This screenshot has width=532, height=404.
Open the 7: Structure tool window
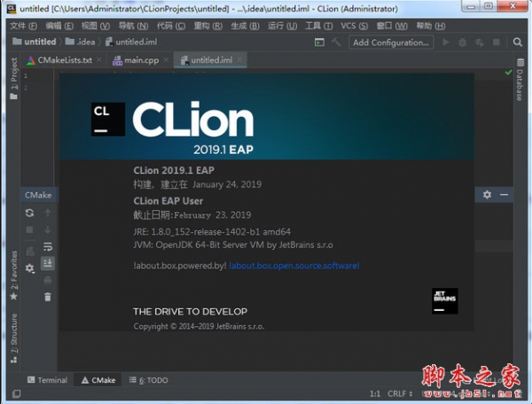[x=13, y=338]
